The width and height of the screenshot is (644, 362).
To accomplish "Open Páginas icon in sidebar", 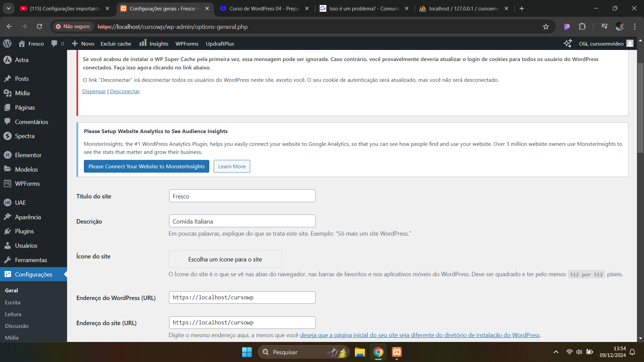I will pyautogui.click(x=7, y=108).
